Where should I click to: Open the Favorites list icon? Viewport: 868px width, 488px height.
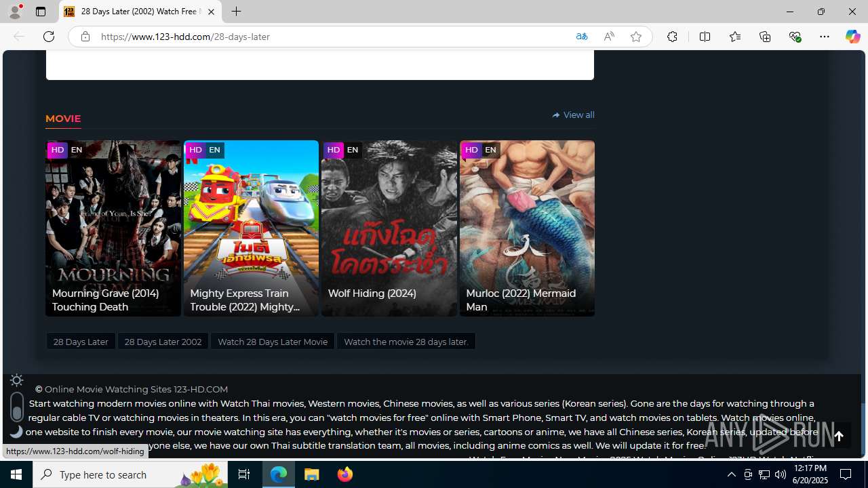coord(734,37)
